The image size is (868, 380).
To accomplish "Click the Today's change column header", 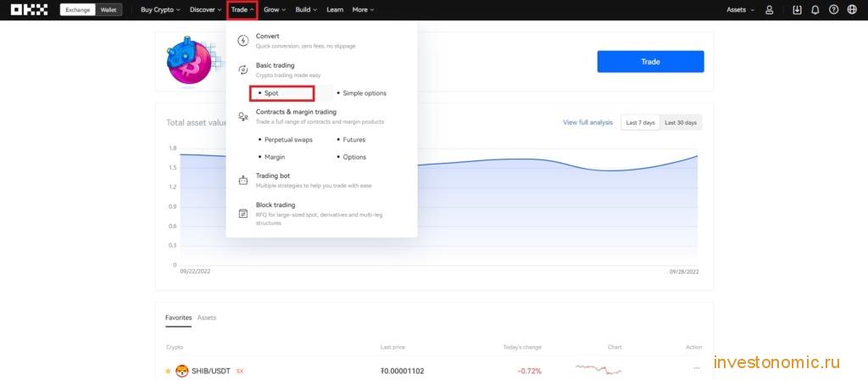I will [522, 347].
